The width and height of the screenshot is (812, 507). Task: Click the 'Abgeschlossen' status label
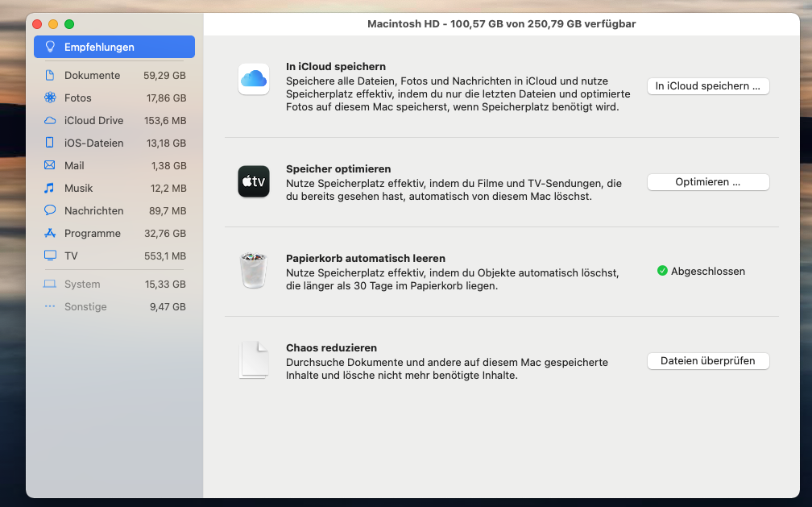tap(708, 271)
